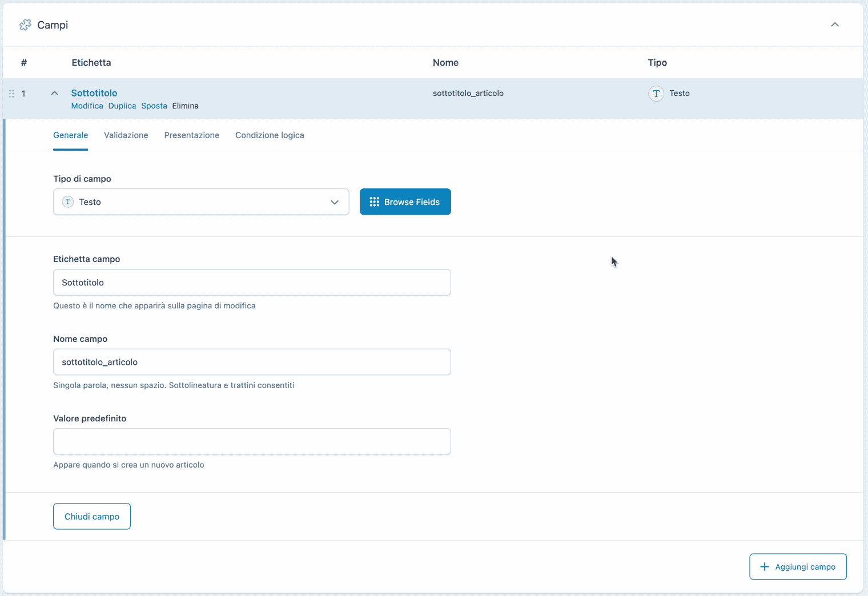Viewport: 868px width, 596px height.
Task: Click the grid icon in Browse Fields
Action: (x=375, y=202)
